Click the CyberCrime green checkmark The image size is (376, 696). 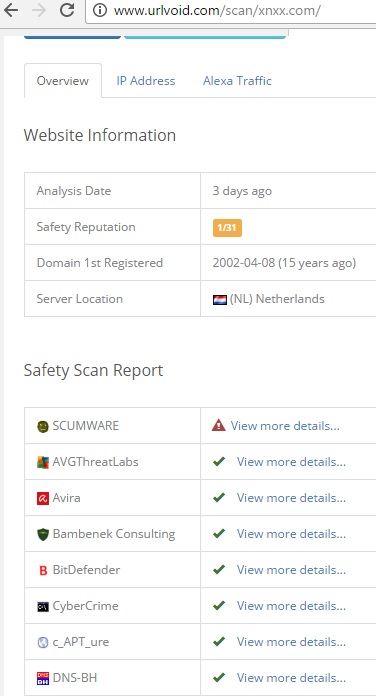coord(218,605)
